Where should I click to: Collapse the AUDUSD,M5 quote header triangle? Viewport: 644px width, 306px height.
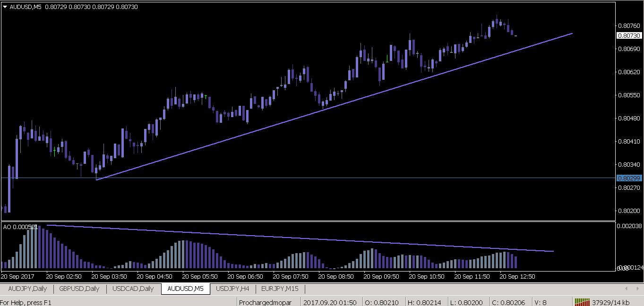point(4,7)
